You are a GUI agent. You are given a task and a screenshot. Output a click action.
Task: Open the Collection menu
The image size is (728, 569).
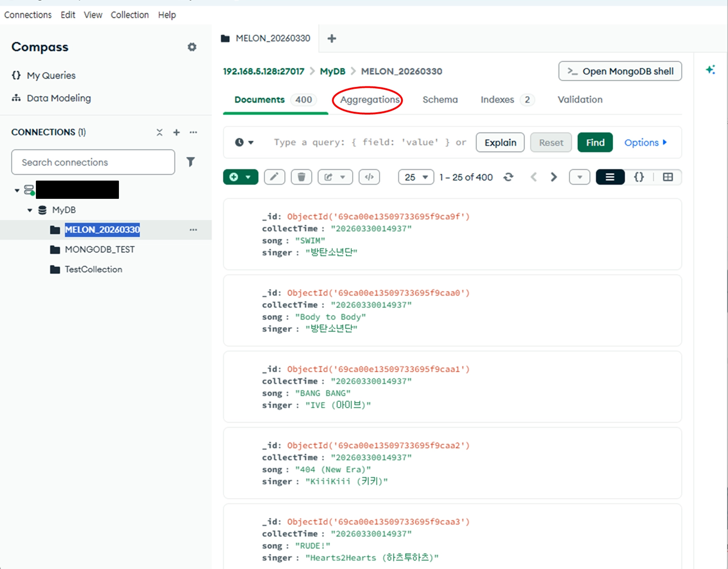(x=129, y=15)
